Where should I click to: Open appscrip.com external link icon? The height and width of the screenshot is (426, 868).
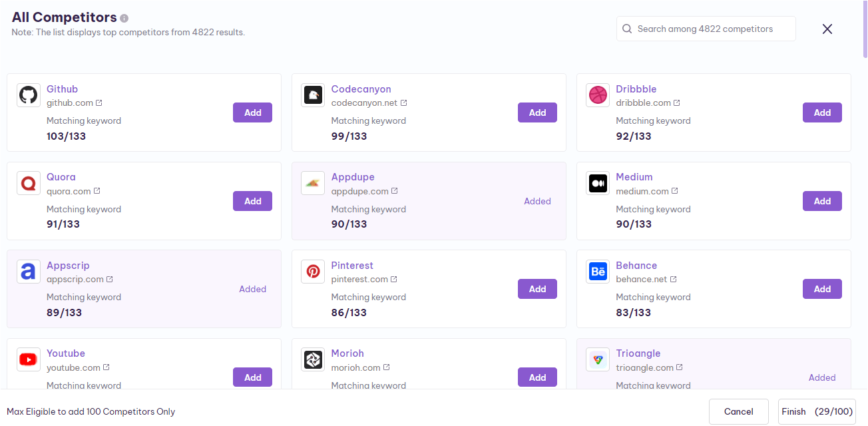[x=110, y=280]
